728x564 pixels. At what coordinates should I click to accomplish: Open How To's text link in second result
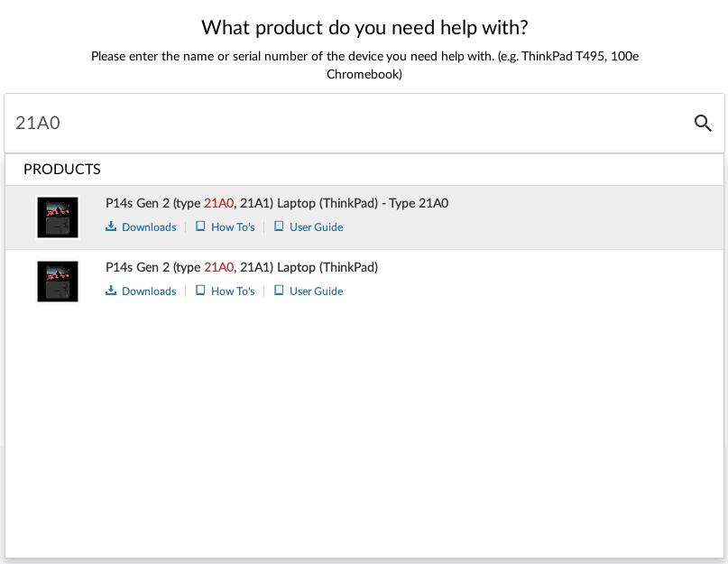233,291
